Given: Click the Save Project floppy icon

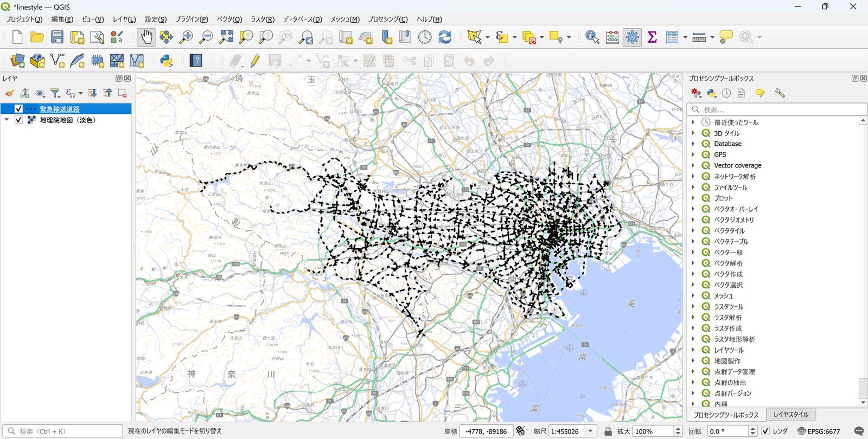Looking at the screenshot, I should 57,37.
